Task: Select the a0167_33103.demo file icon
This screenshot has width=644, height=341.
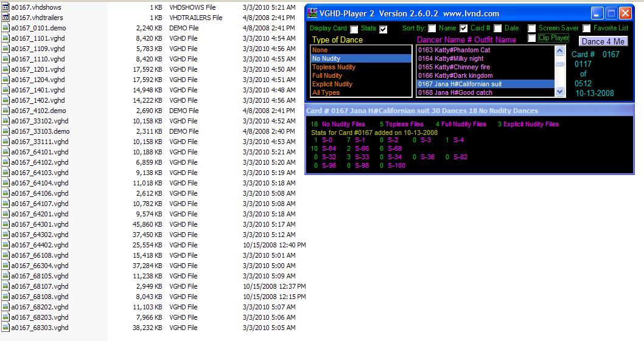Action: 5,131
